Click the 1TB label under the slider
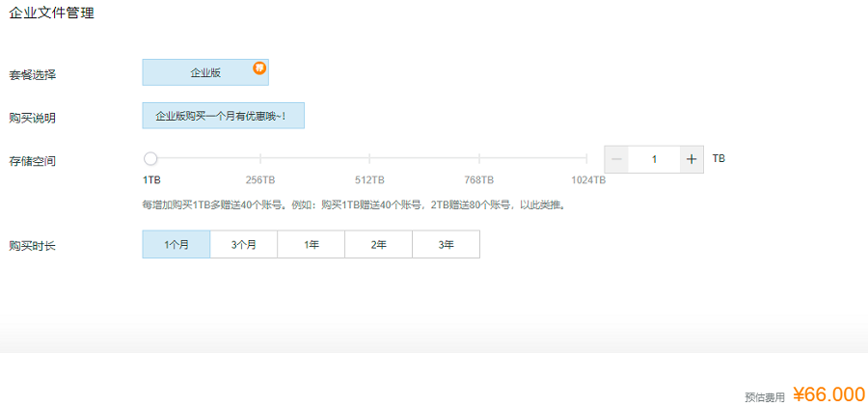868x407 pixels. click(x=151, y=180)
